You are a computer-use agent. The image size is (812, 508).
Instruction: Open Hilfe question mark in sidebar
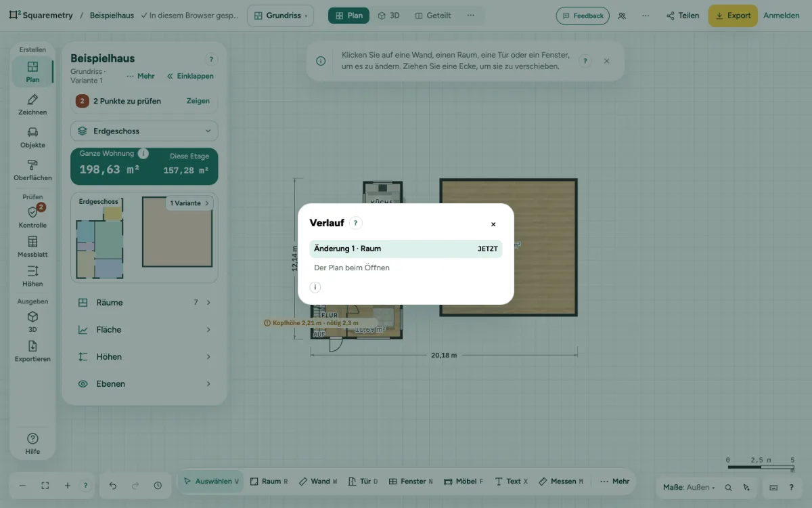click(32, 444)
